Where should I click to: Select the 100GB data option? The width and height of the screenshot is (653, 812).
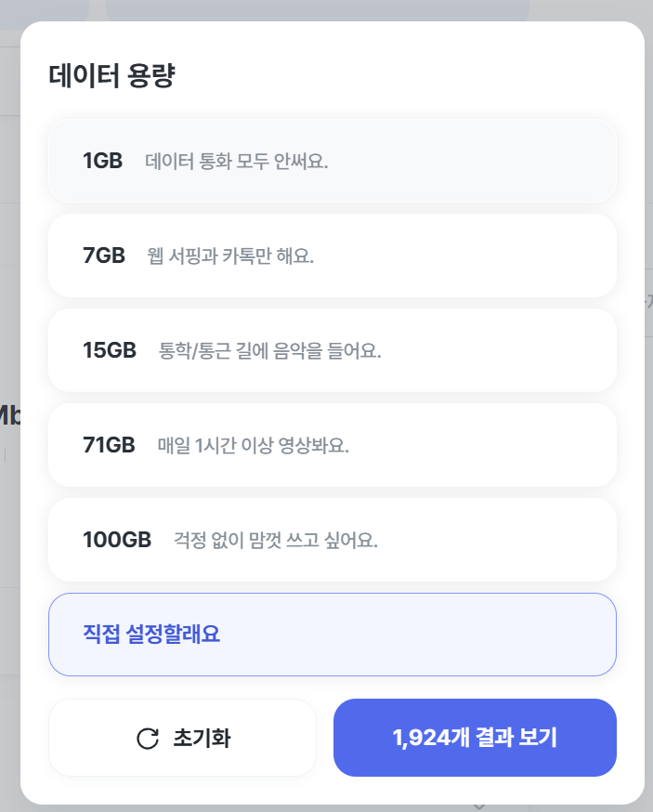click(x=332, y=539)
